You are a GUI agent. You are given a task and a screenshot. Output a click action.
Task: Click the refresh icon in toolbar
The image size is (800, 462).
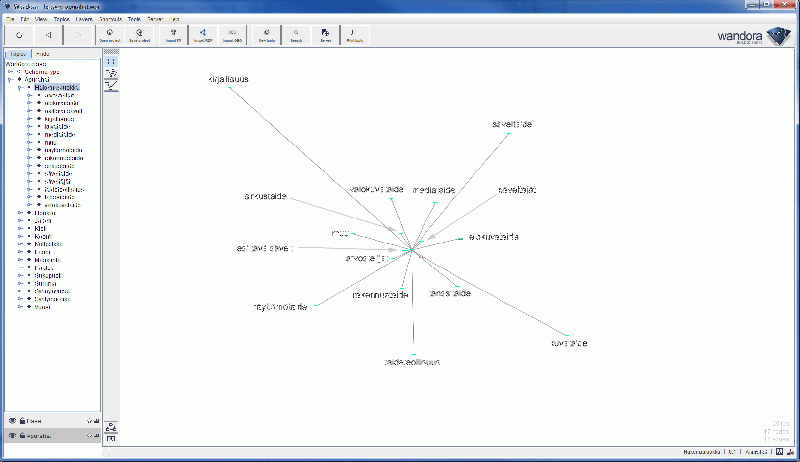pyautogui.click(x=19, y=35)
